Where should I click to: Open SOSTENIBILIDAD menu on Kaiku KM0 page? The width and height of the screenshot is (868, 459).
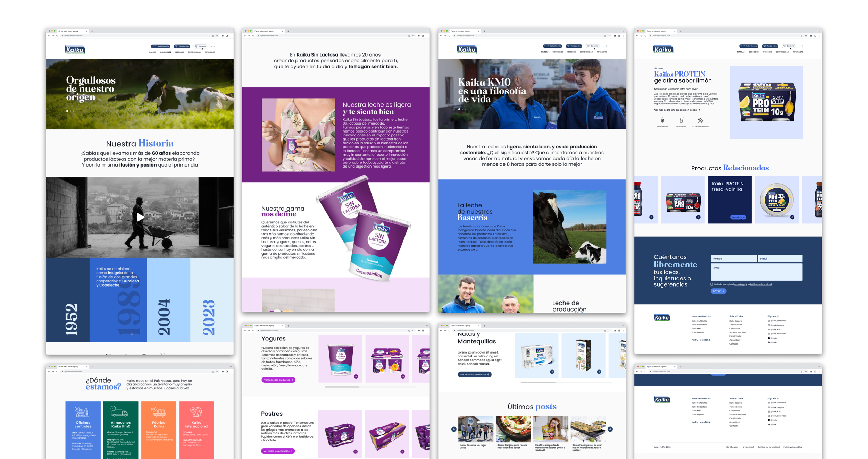tap(586, 52)
